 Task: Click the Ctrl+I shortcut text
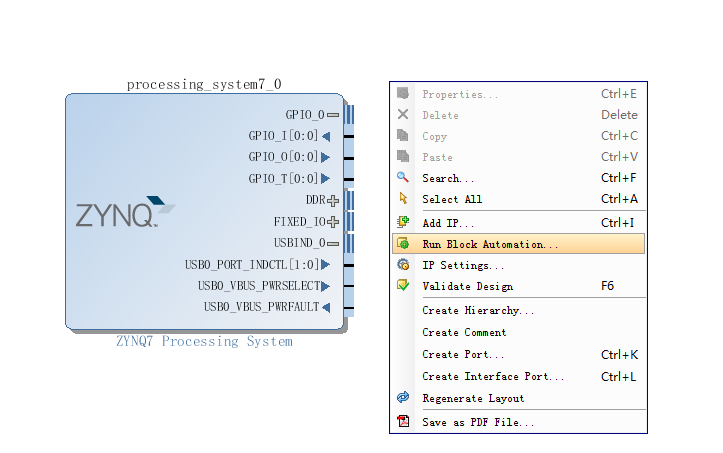[617, 223]
